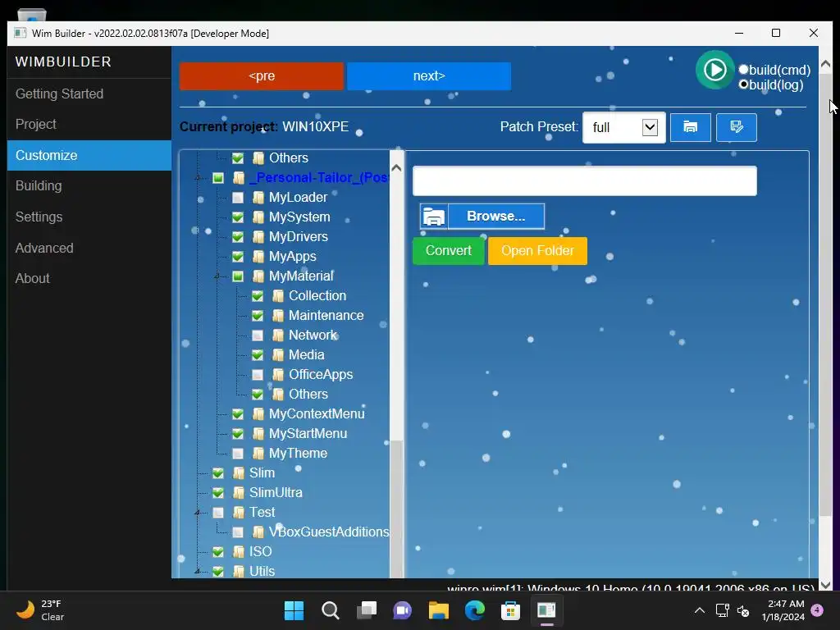Enable the OfficeApps checkbox

point(258,374)
